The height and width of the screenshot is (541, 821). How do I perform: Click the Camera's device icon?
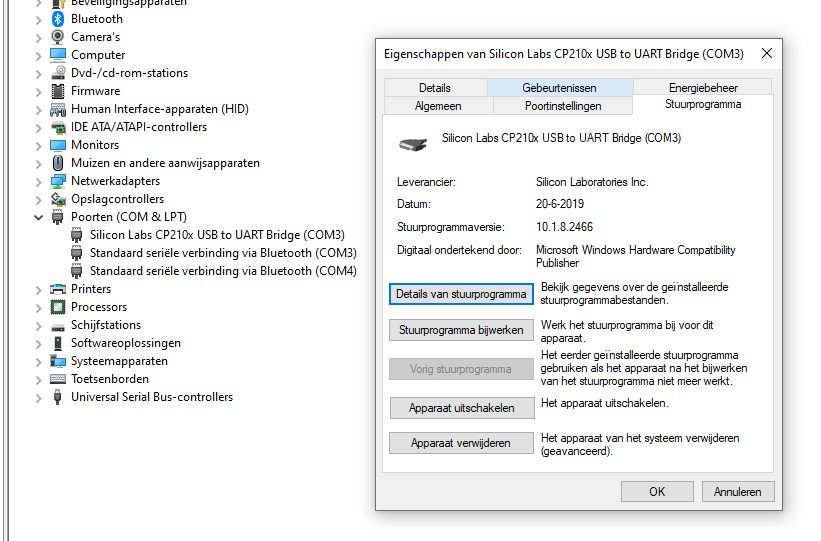coord(58,37)
